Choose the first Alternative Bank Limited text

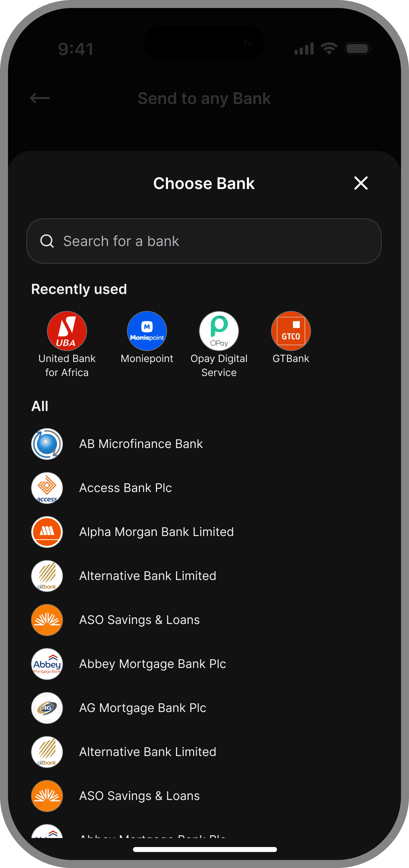(148, 576)
